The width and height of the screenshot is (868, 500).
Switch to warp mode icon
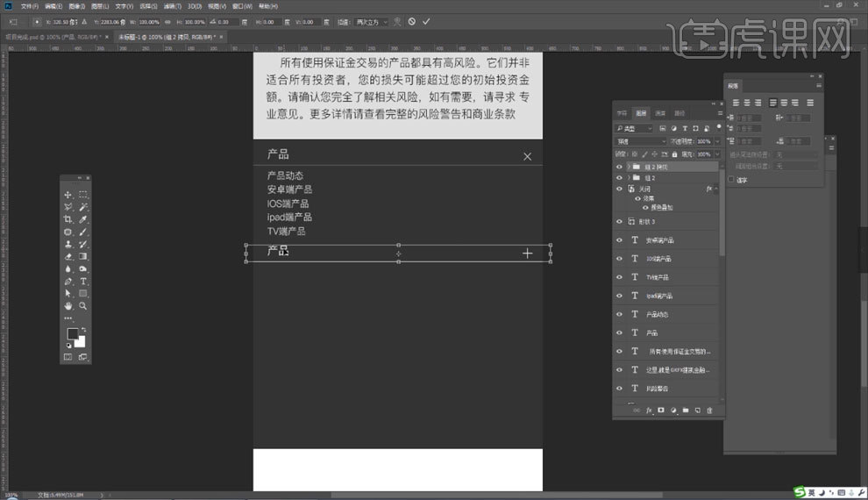click(397, 22)
